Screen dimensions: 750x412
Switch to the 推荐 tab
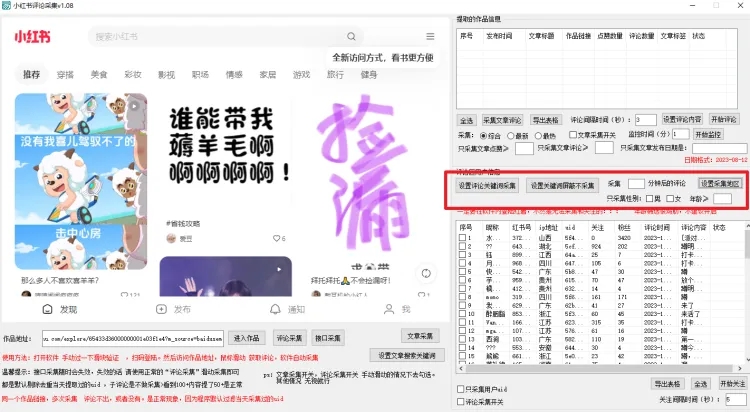pos(32,74)
